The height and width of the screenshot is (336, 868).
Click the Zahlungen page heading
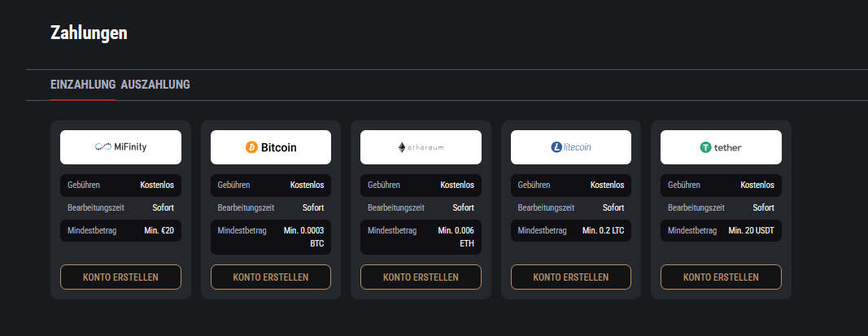coord(89,33)
